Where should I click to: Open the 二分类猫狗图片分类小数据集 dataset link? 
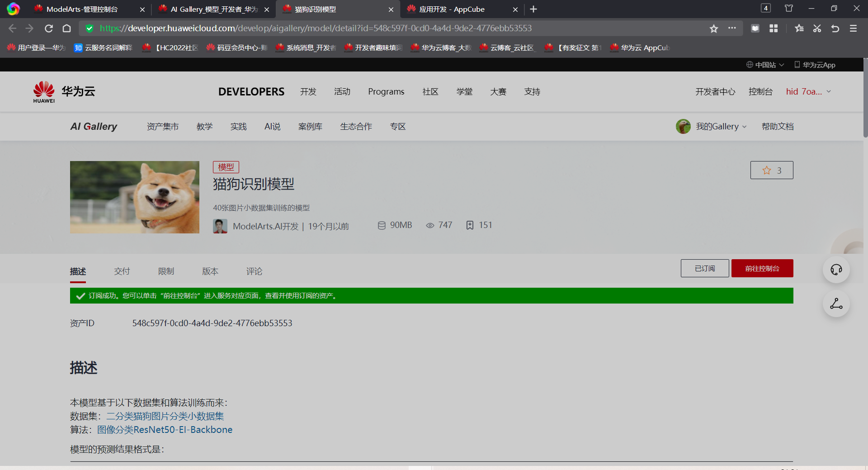(165, 416)
